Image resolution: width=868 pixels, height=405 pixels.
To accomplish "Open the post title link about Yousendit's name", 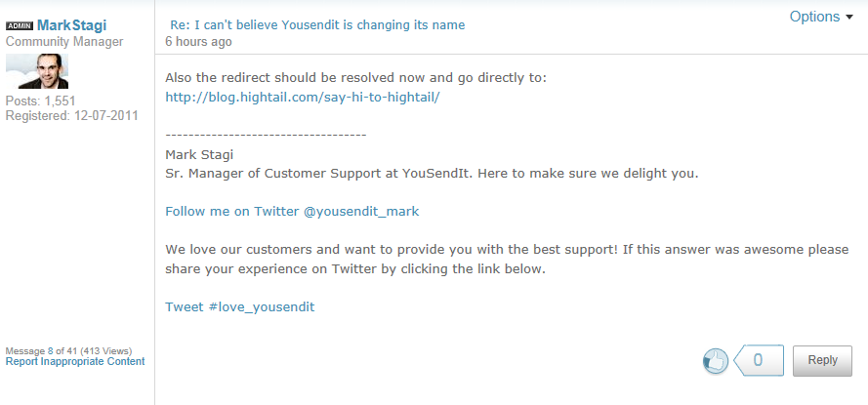I will 317,24.
